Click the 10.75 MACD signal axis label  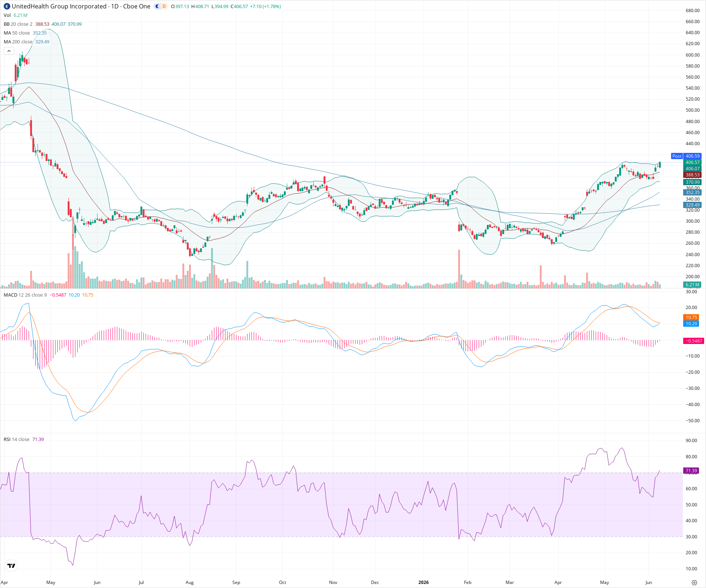[691, 317]
